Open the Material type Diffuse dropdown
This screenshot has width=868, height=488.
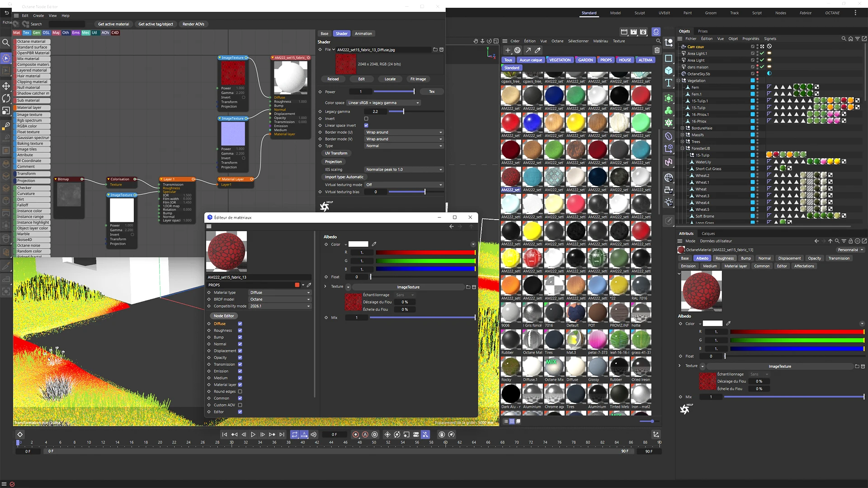(280, 293)
